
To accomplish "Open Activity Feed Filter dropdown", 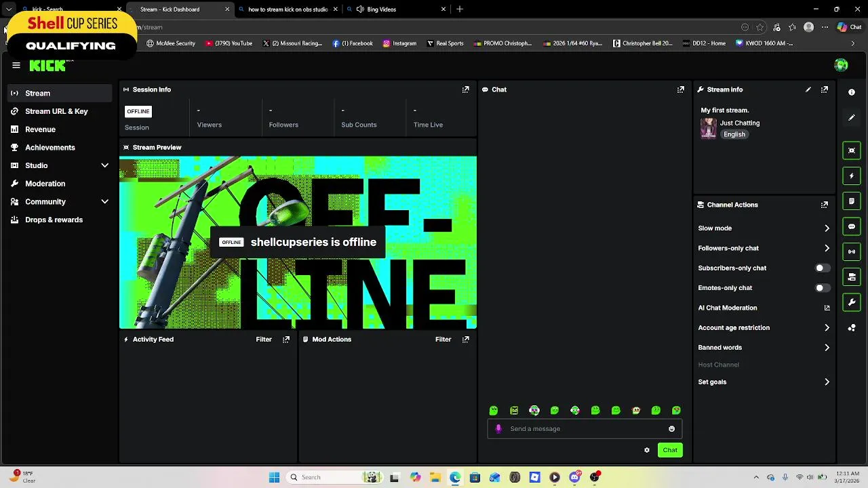I will (x=264, y=340).
